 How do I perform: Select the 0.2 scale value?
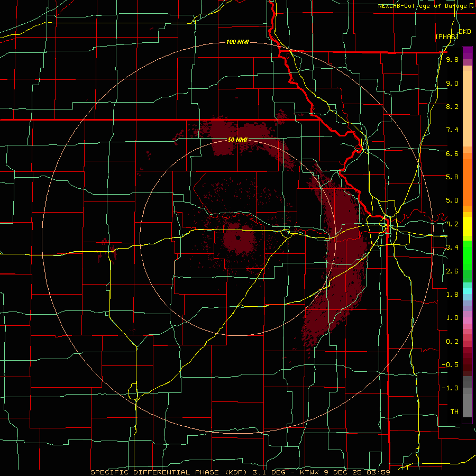[452, 342]
